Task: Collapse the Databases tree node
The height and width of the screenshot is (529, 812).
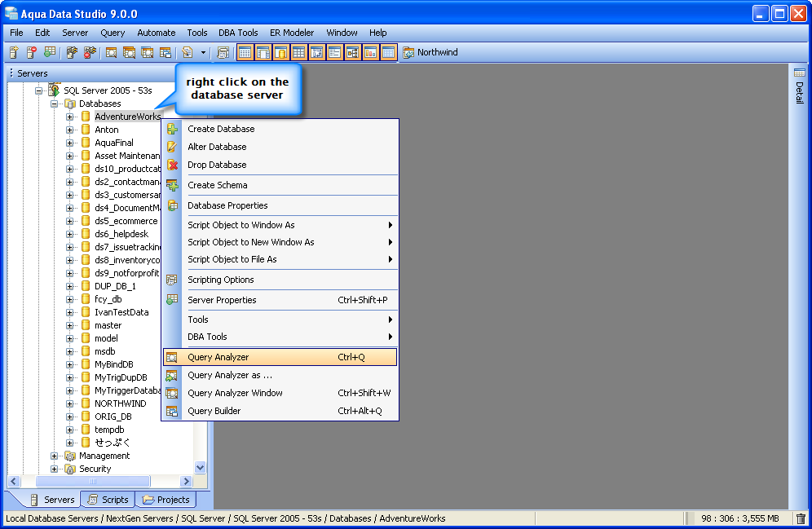Action: 54,104
